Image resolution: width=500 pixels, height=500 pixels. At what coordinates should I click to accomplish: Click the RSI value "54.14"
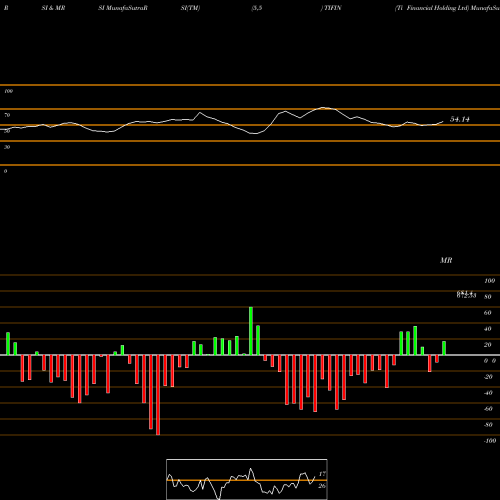tap(460, 119)
